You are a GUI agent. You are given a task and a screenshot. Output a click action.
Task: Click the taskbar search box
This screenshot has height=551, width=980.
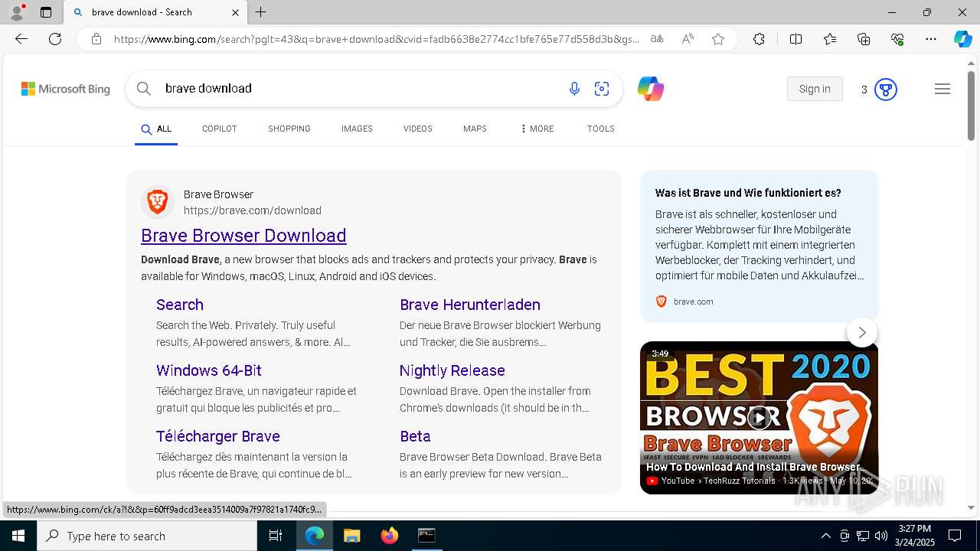tap(147, 536)
